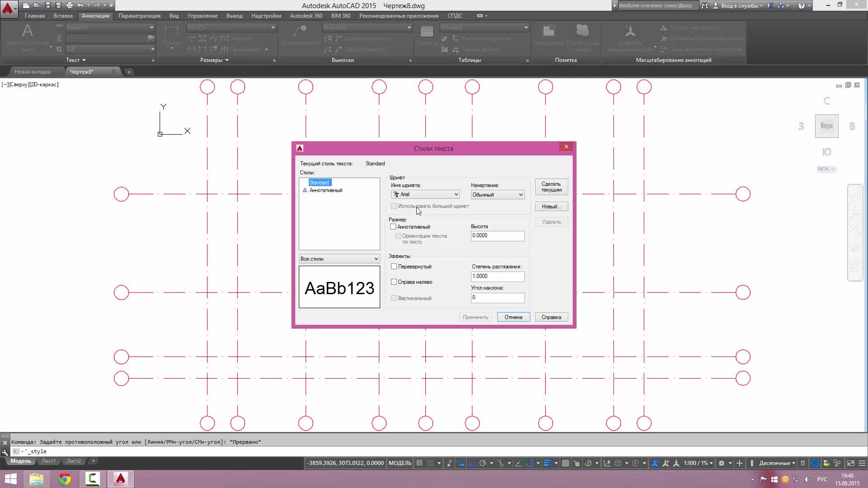Click the Save As icon in quick access toolbar
This screenshot has height=488, width=868.
(x=58, y=5)
